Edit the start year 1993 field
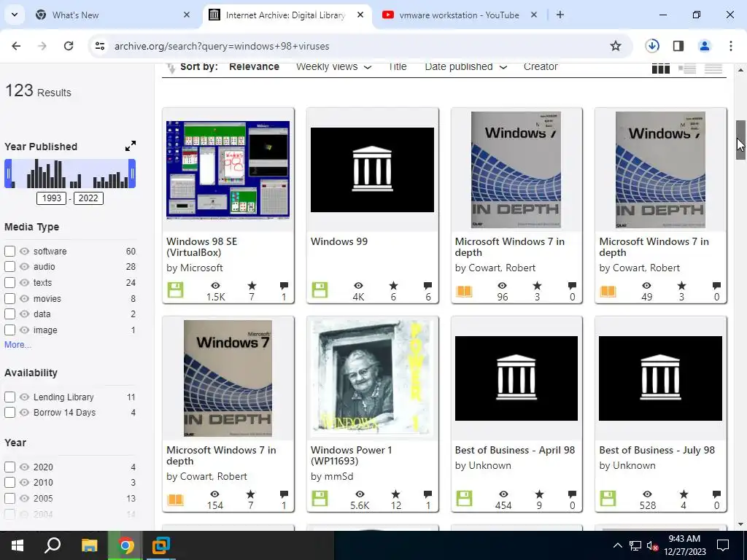The width and height of the screenshot is (747, 560). click(52, 198)
